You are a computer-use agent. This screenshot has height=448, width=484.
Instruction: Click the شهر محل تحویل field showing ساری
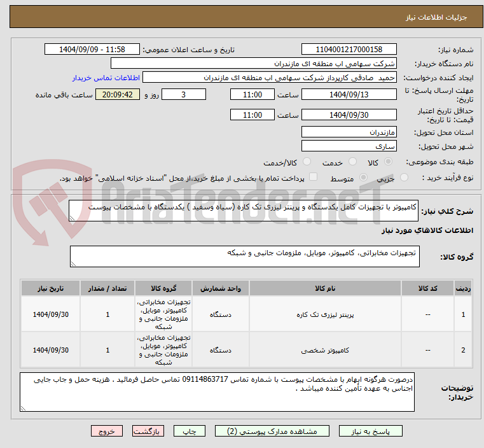349,146
